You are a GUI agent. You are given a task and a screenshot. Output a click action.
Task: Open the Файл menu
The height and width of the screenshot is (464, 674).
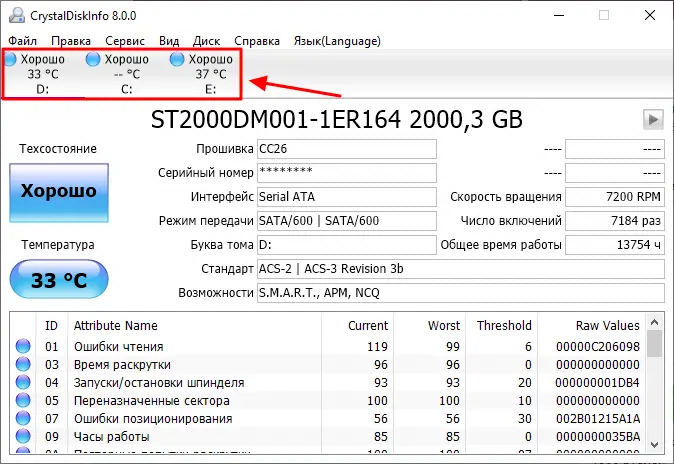click(22, 41)
